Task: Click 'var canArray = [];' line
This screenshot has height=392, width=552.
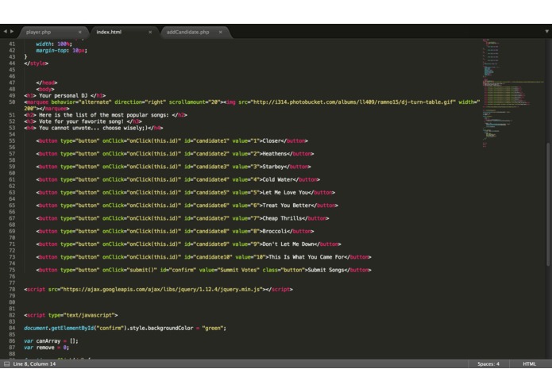Action: click(51, 341)
